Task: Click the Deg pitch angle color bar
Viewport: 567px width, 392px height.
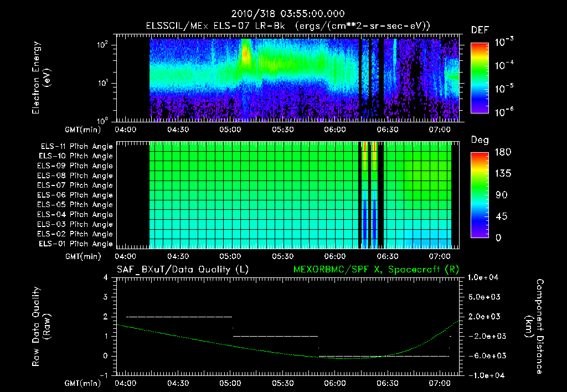Action: [480, 195]
